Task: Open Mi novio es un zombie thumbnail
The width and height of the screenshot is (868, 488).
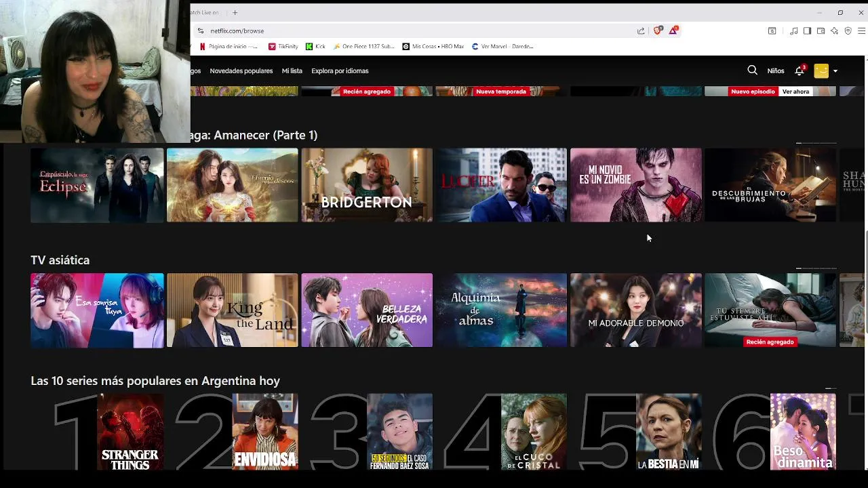Action: coord(636,185)
